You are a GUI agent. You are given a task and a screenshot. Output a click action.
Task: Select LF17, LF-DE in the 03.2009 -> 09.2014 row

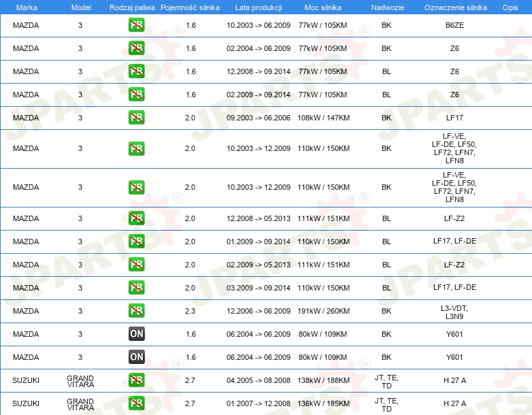click(x=454, y=287)
